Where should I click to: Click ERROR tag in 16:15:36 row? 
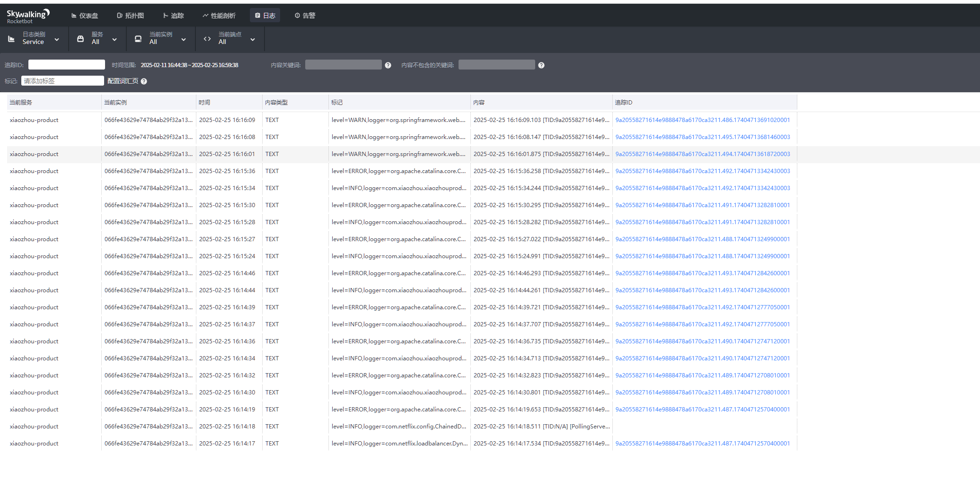[398, 171]
